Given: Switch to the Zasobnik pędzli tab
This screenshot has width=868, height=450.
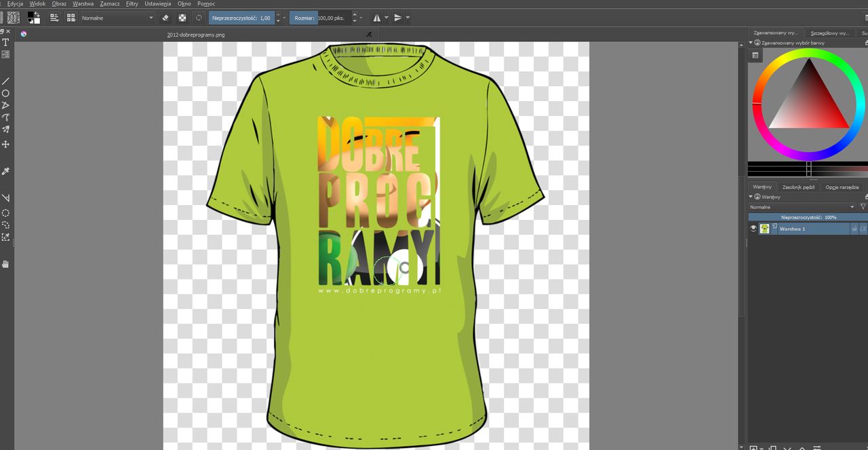Looking at the screenshot, I should pos(798,187).
